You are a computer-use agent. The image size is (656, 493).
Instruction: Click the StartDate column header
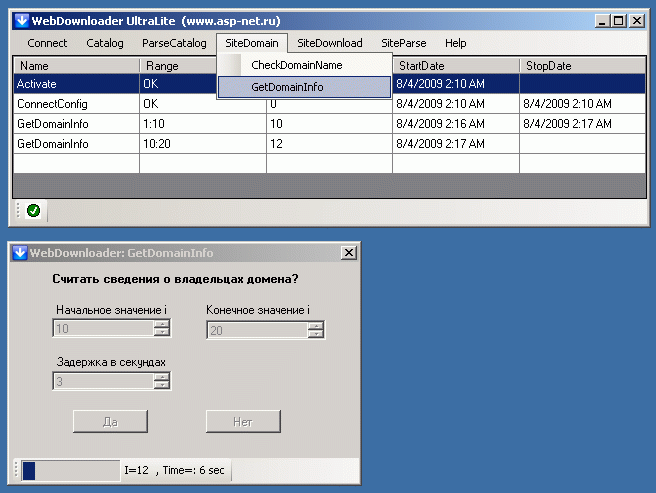point(456,66)
